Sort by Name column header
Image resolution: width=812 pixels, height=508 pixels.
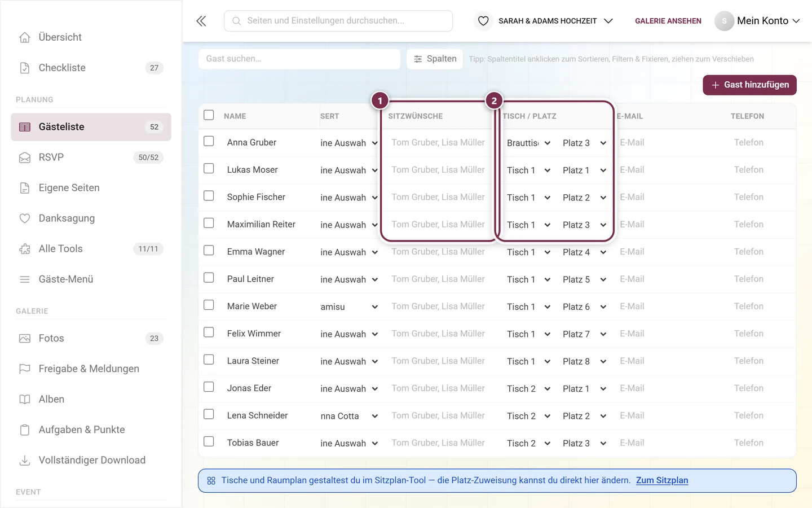pyautogui.click(x=235, y=116)
